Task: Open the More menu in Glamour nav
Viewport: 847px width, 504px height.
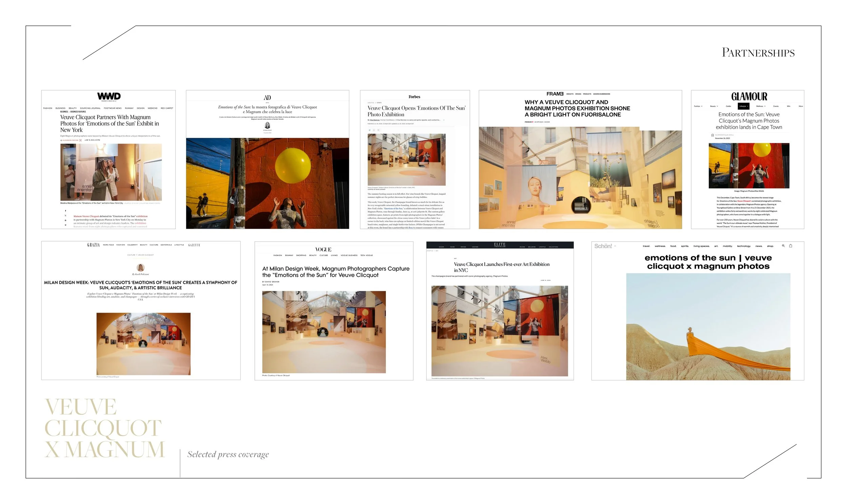Action: [801, 106]
